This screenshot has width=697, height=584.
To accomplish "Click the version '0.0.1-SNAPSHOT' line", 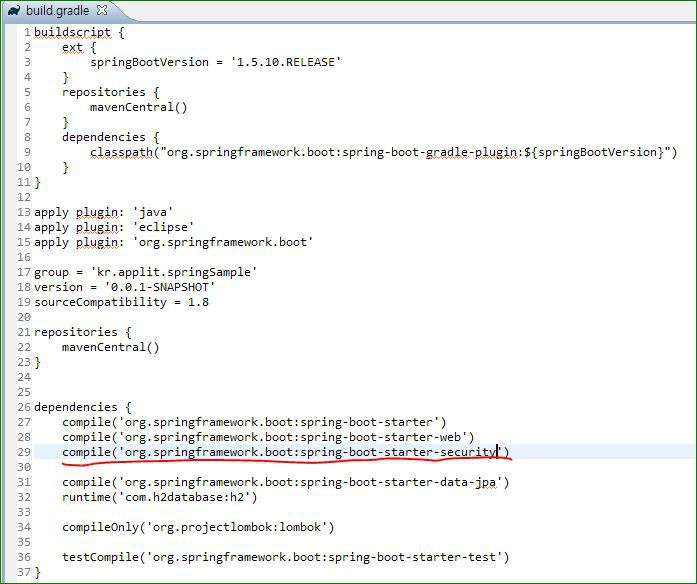I will point(124,288).
